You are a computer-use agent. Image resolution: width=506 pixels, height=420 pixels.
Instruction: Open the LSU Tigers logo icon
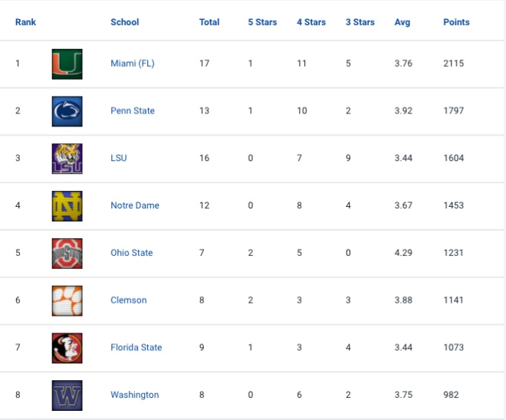click(67, 159)
